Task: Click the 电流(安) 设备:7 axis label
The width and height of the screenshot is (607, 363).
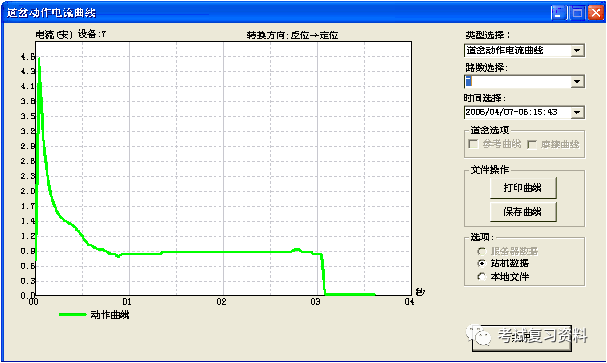Action: tap(71, 34)
